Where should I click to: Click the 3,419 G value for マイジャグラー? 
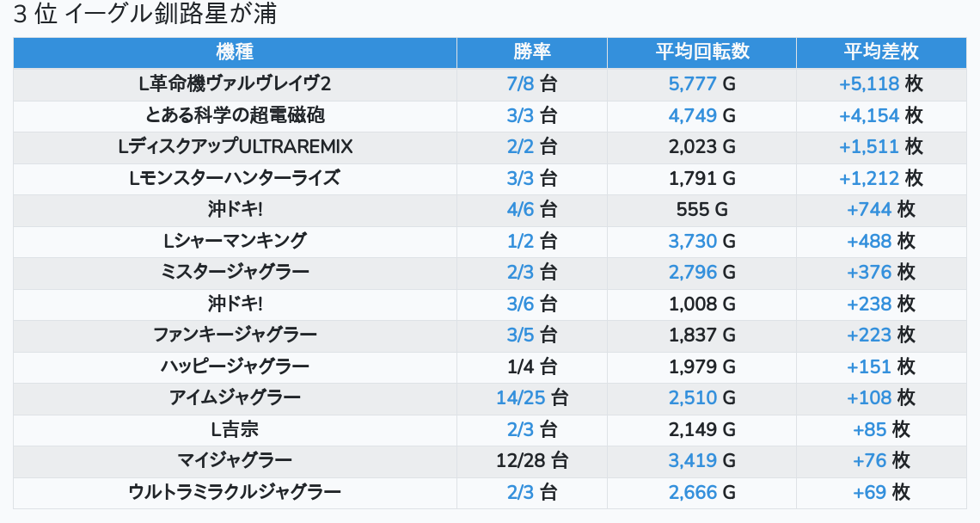[x=692, y=460]
